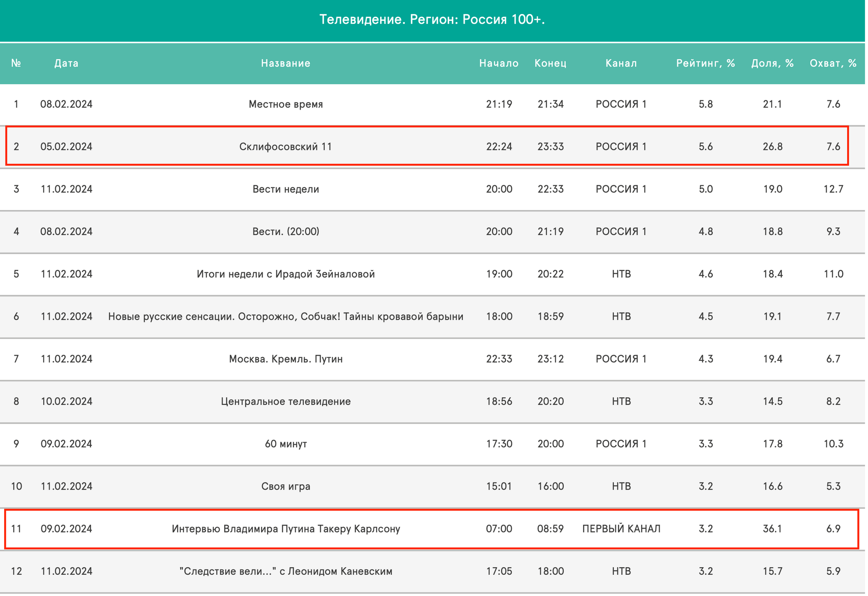Screen dimensions: 868x596
Task: Click the "Дата" column header
Action: coord(67,63)
